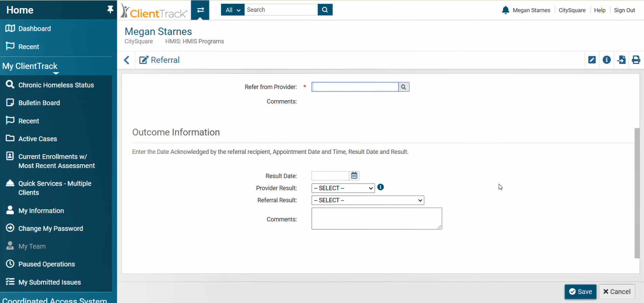Image resolution: width=644 pixels, height=303 pixels.
Task: Click the notification bell icon
Action: [x=505, y=10]
